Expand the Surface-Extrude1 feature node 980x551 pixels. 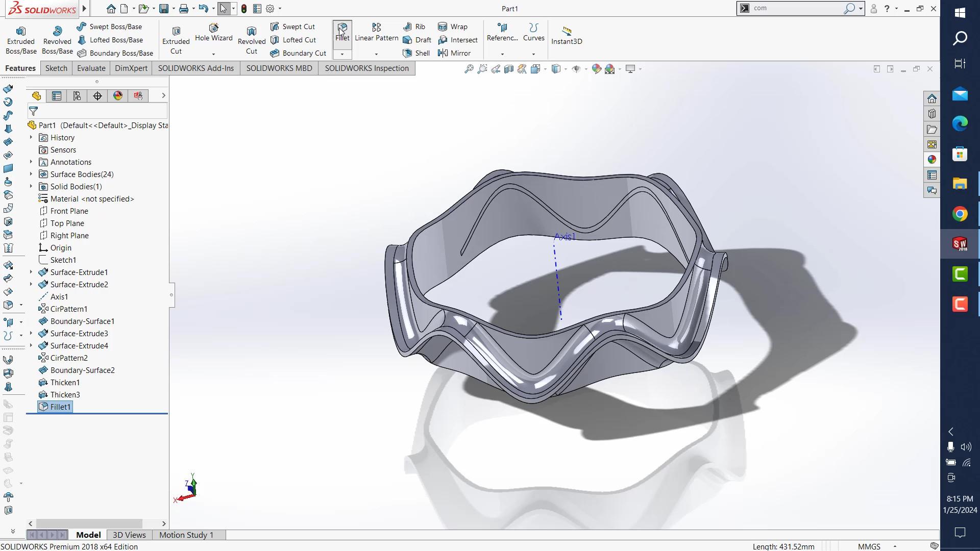coord(31,272)
